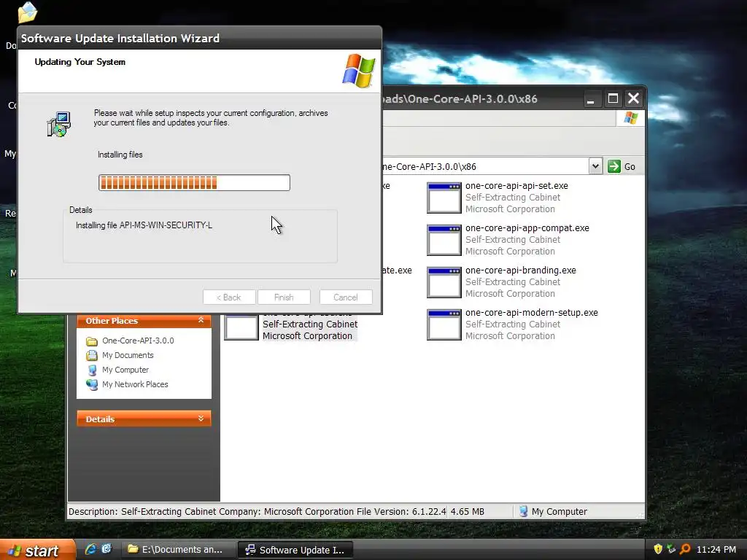Screen dimensions: 747x560
Task: Switch to Software Update I... taskbar button
Action: [295, 550]
